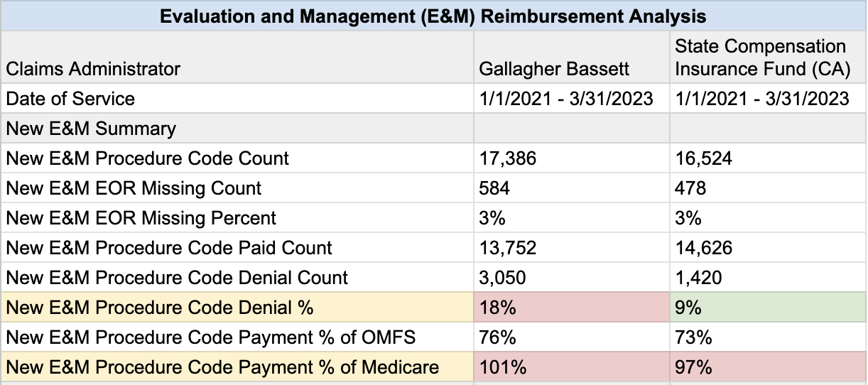This screenshot has height=385, width=868.
Task: Select Payment % of OMFS row label
Action: (x=237, y=337)
